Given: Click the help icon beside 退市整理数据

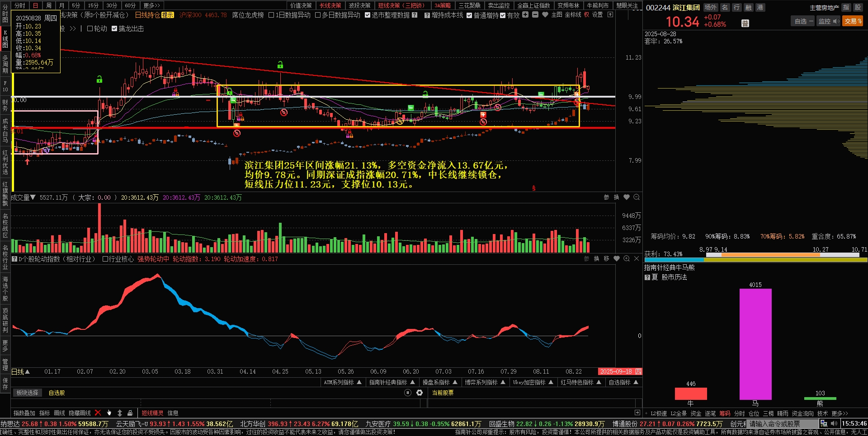Looking at the screenshot, I should click(415, 15).
